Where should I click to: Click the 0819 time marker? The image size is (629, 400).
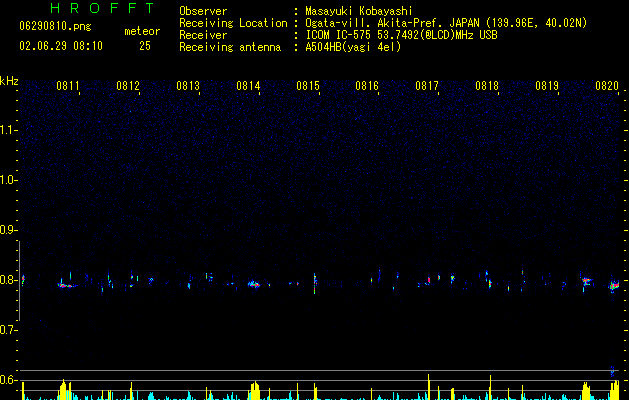547,86
